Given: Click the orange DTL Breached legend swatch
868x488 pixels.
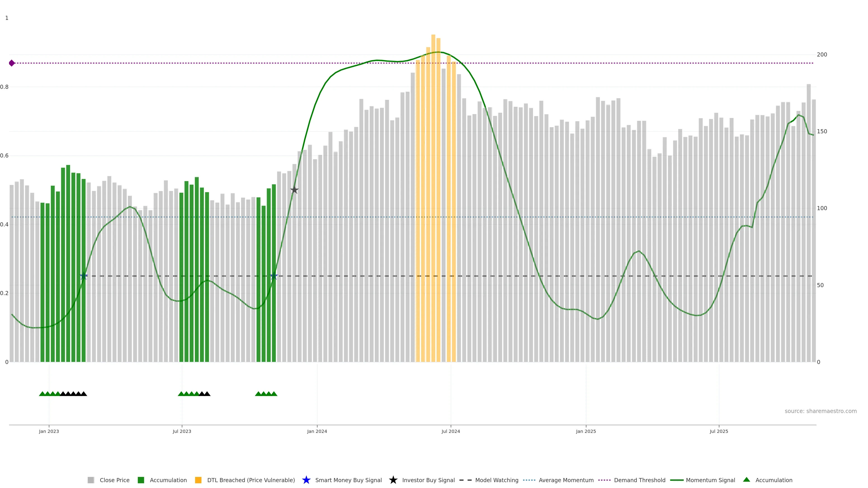Looking at the screenshot, I should coord(198,480).
